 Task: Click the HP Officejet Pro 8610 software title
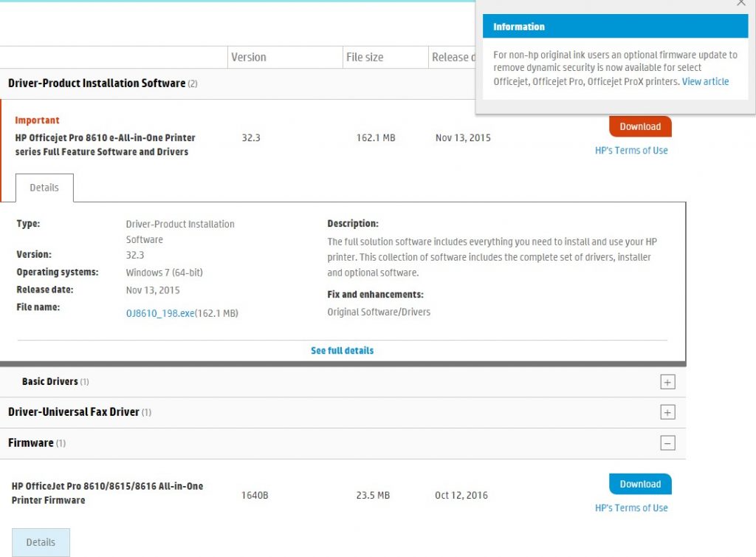105,145
